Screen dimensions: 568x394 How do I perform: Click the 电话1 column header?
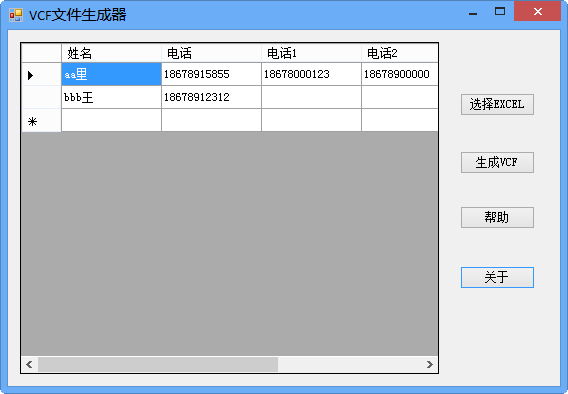311,53
